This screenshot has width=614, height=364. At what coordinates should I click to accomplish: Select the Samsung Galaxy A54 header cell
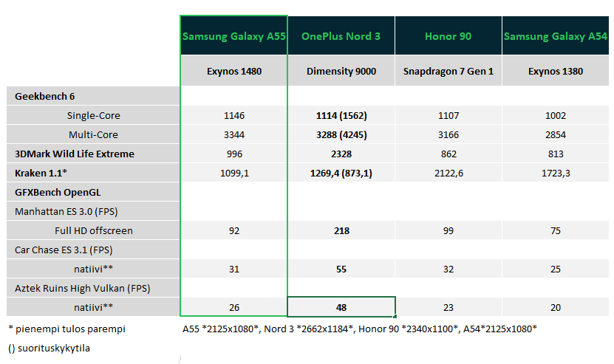tap(556, 35)
